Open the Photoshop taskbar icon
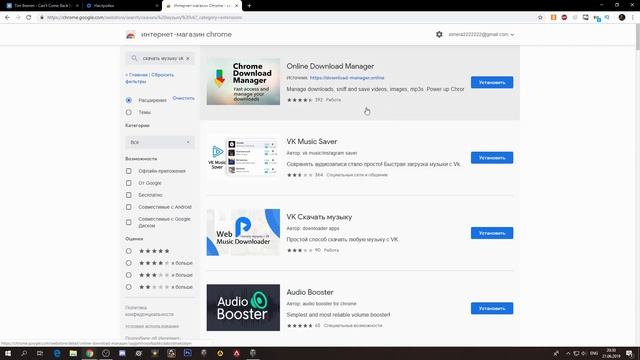 coord(187,353)
